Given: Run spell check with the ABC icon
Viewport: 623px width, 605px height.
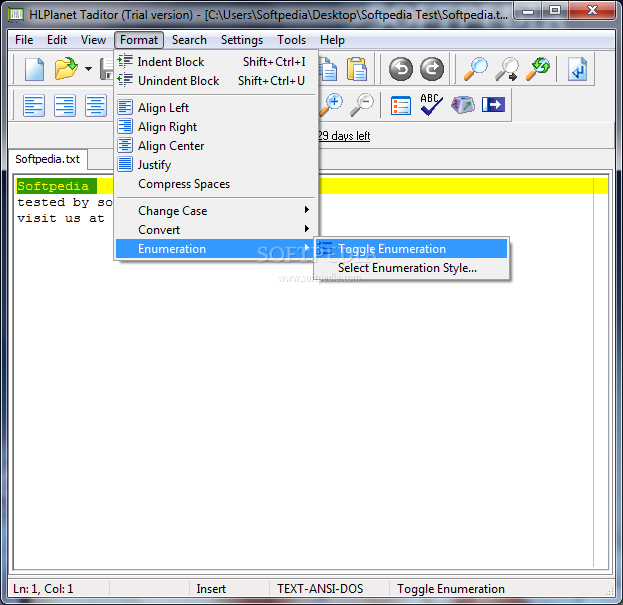Looking at the screenshot, I should click(x=431, y=104).
